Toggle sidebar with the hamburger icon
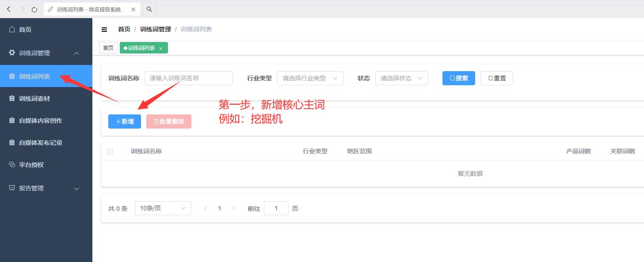This screenshot has height=262, width=644. click(104, 30)
